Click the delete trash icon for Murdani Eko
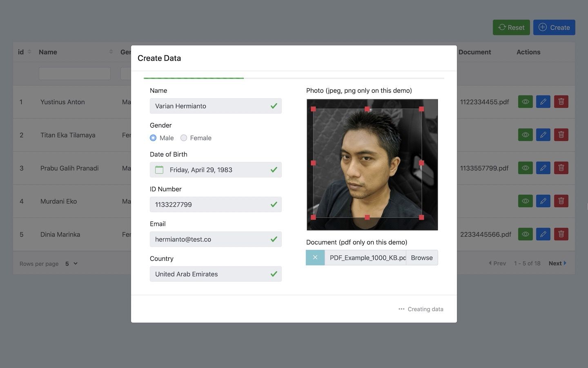This screenshot has width=588, height=368. 561,201
